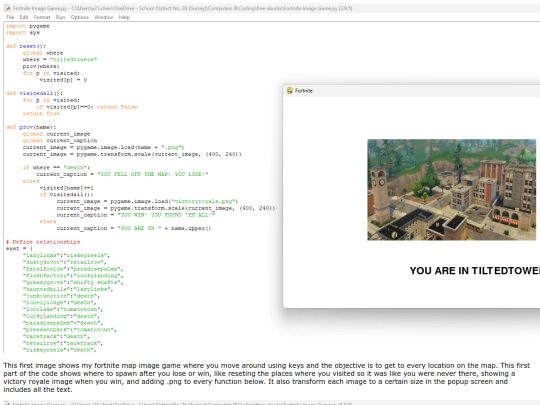Open the Run menu
Screen dimensions: 540x405
click(x=60, y=17)
